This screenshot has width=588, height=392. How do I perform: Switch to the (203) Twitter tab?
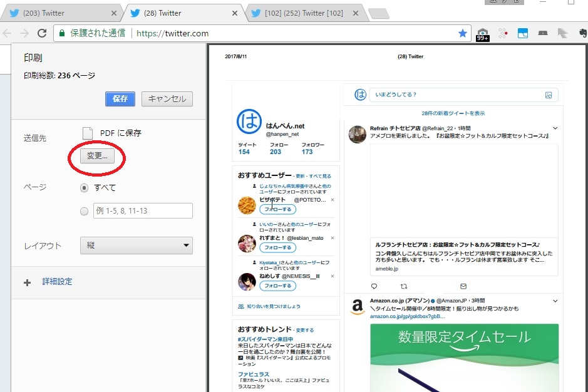coord(62,13)
